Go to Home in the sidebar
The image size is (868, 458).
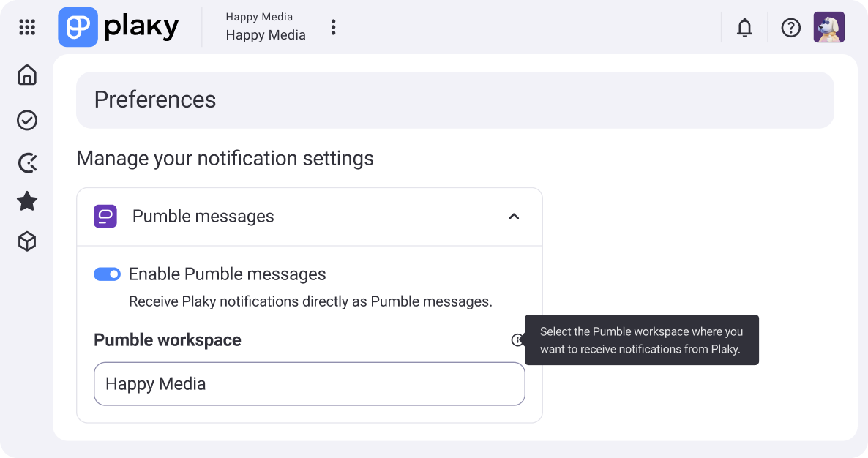pos(27,75)
